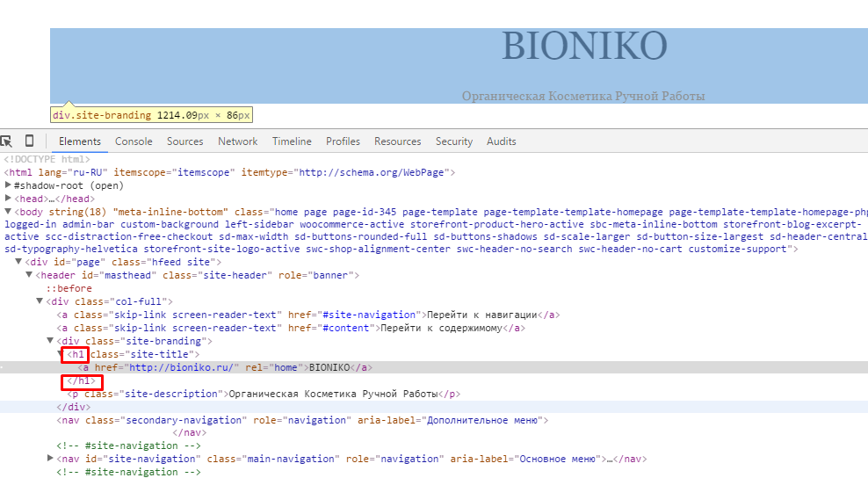
Task: Expand the nav id="site-navigation" node
Action: pos(50,458)
